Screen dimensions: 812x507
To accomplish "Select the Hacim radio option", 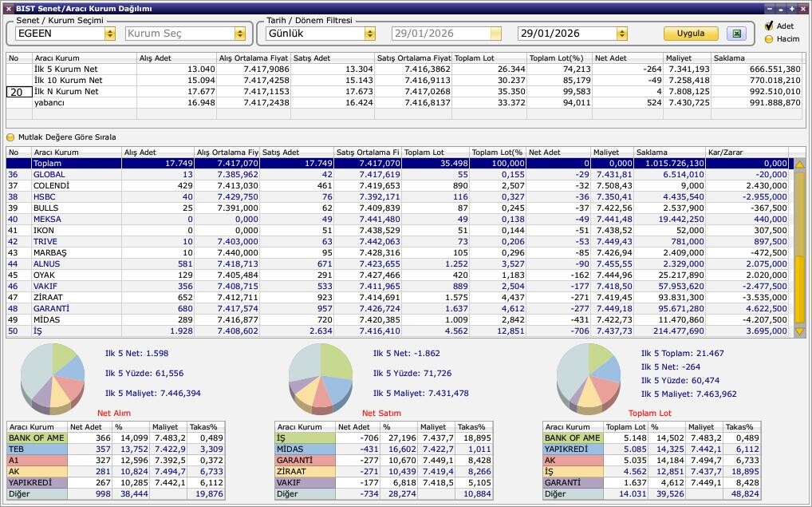I will 769,38.
